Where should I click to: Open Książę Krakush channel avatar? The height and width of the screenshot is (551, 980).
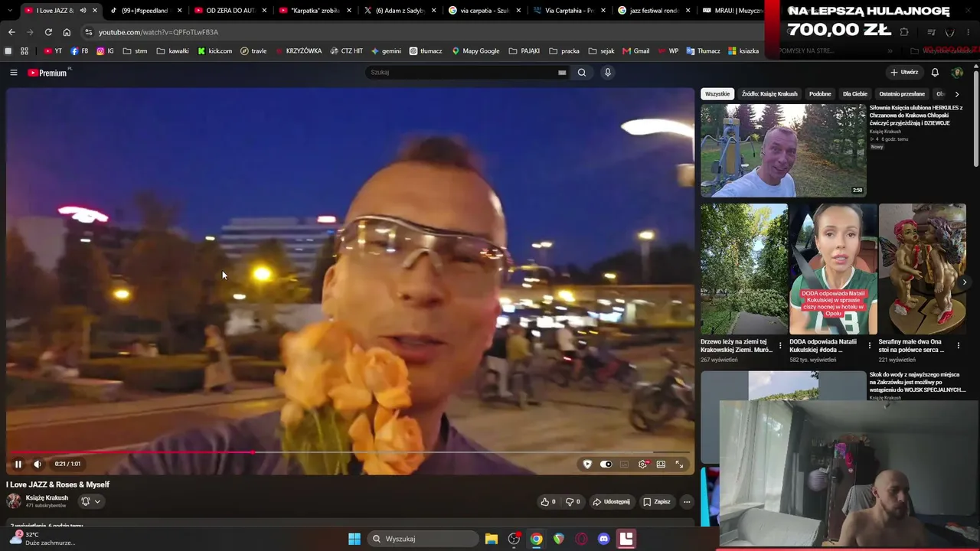14,501
